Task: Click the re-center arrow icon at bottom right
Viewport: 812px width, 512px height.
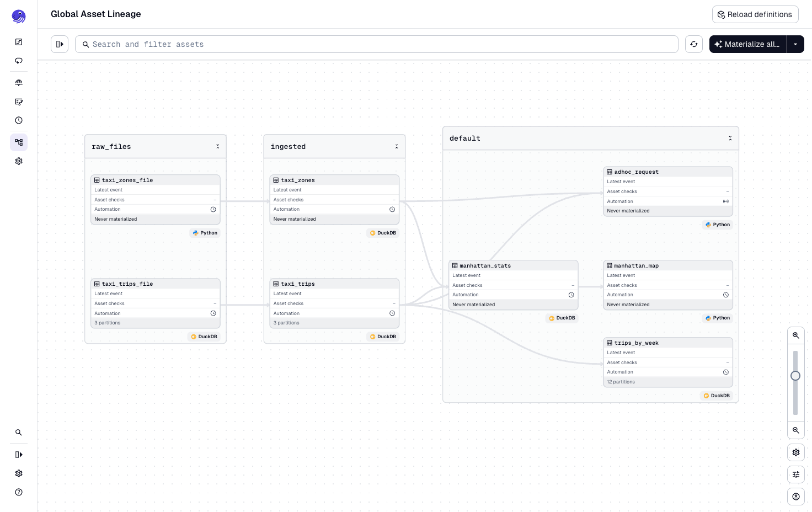Action: (796, 497)
